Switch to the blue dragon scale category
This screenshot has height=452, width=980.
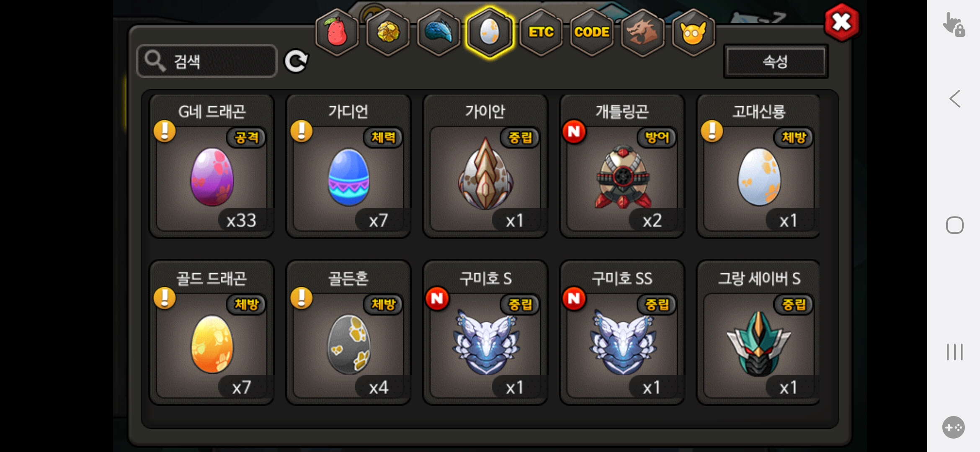439,32
